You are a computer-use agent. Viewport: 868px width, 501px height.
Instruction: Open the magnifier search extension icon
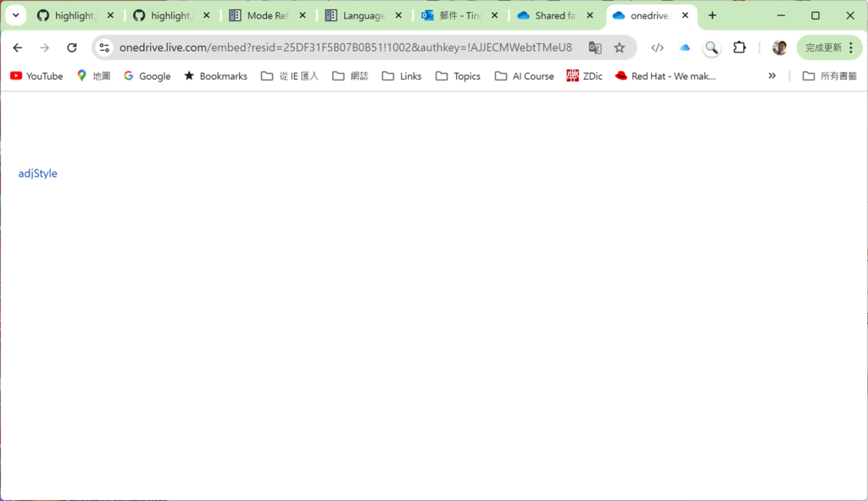tap(712, 47)
